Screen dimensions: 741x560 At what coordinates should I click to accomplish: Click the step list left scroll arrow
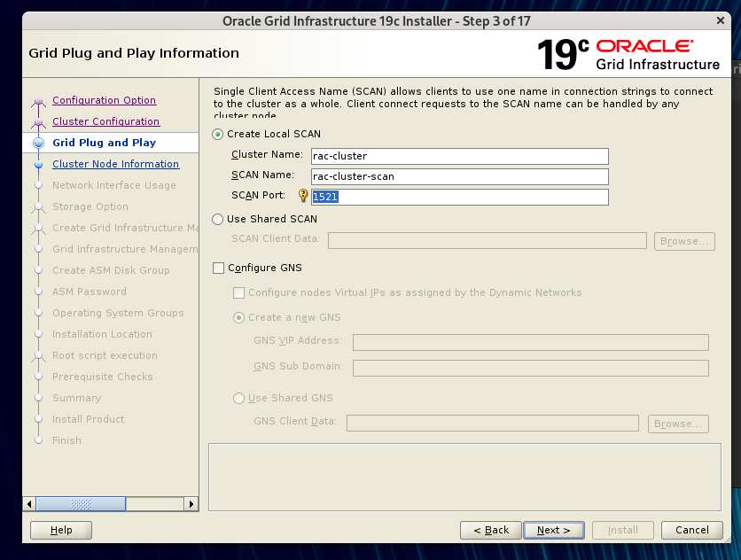(29, 504)
